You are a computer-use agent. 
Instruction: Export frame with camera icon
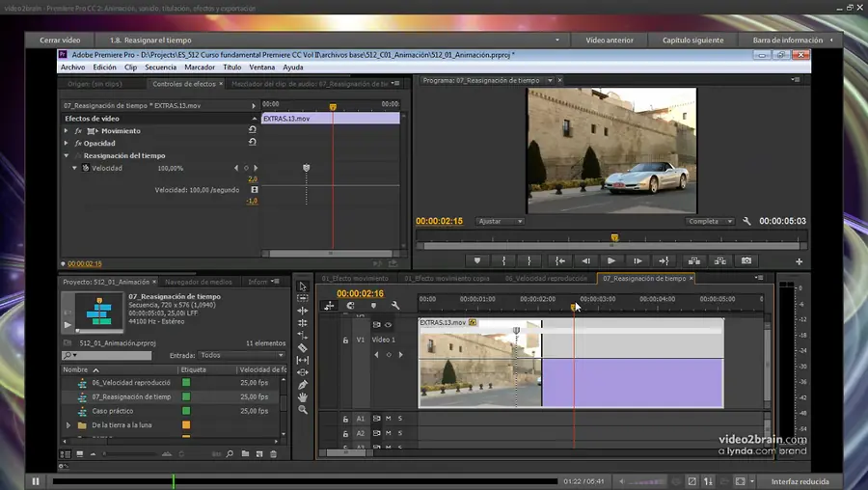coord(746,260)
